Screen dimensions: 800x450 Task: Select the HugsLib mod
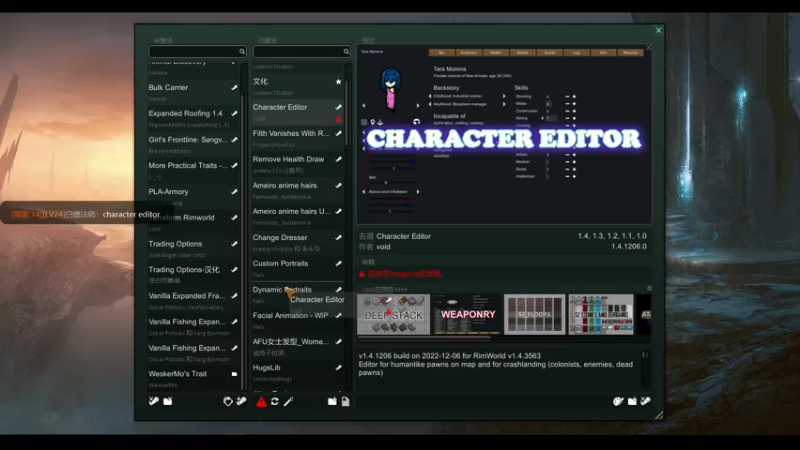pyautogui.click(x=297, y=372)
